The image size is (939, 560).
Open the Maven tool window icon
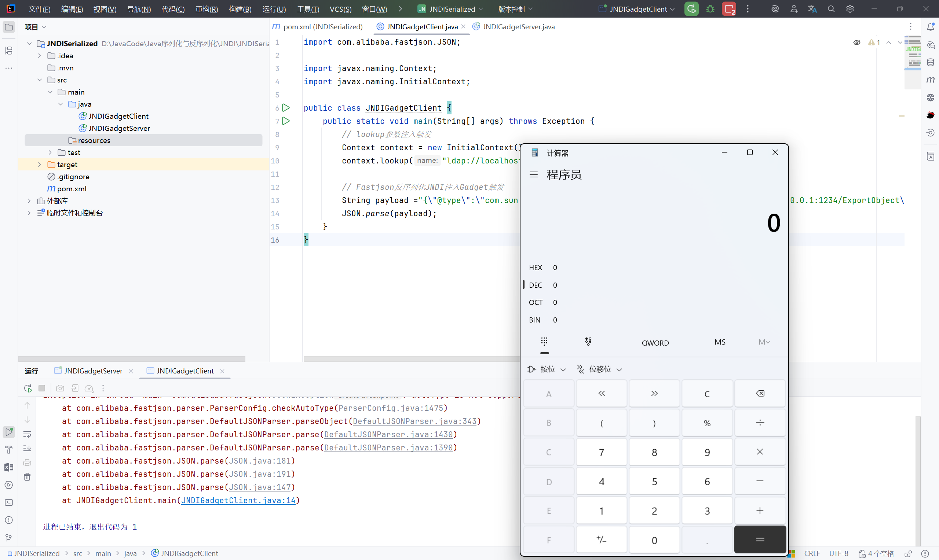coord(930,80)
